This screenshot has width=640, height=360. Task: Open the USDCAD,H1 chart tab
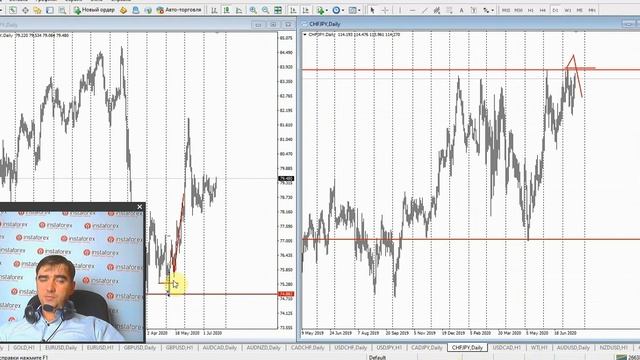pyautogui.click(x=507, y=348)
